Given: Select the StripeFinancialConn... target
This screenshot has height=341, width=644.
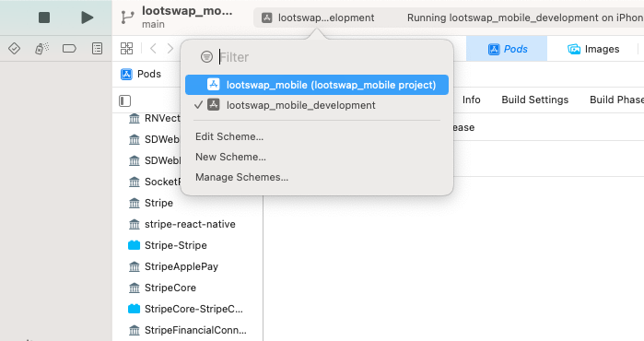Looking at the screenshot, I should pyautogui.click(x=189, y=330).
